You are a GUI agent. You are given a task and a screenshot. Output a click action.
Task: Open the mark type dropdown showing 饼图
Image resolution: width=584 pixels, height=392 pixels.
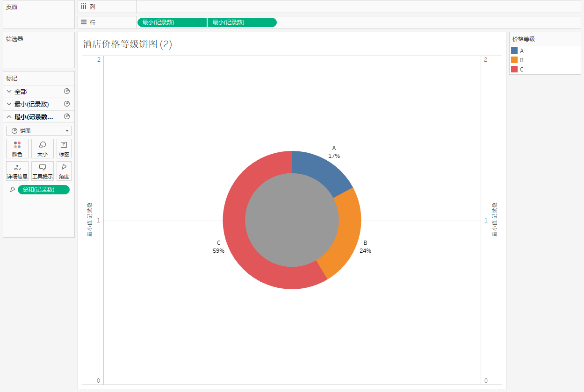pyautogui.click(x=39, y=131)
